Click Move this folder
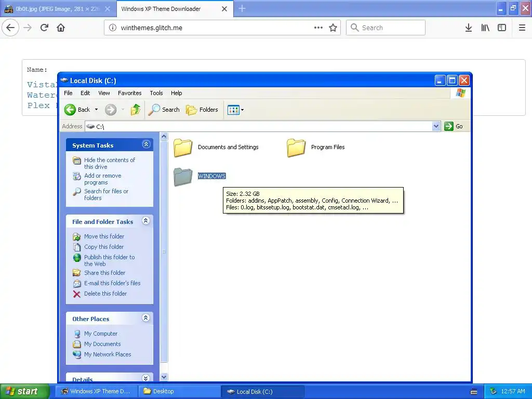The width and height of the screenshot is (532, 399). (104, 236)
